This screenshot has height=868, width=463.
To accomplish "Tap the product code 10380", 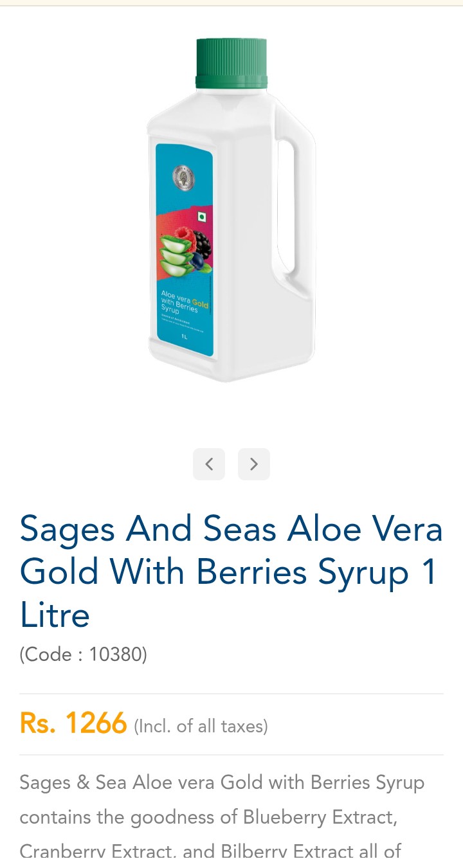I will tap(84, 655).
